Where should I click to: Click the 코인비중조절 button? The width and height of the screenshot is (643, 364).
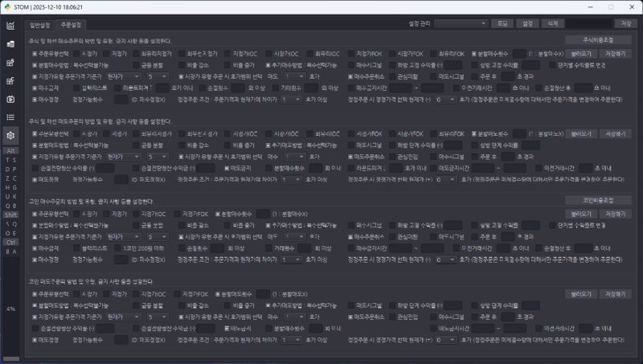pos(598,200)
